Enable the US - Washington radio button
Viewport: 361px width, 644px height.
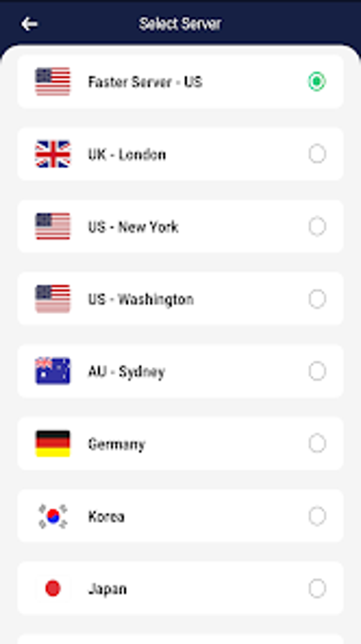[317, 299]
